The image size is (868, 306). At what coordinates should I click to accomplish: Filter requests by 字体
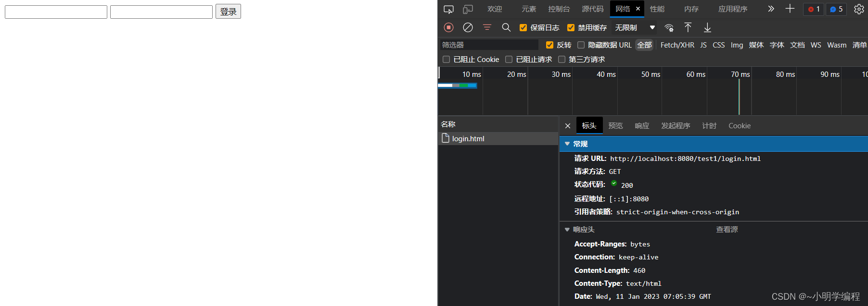777,45
